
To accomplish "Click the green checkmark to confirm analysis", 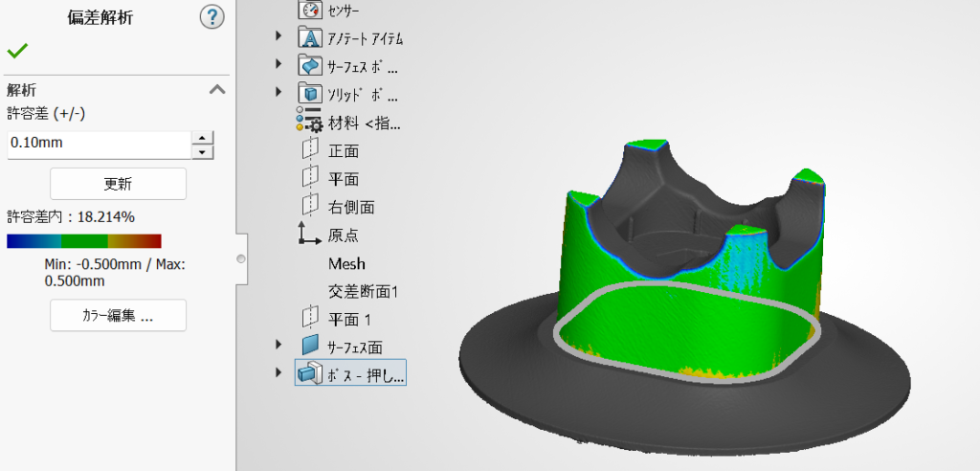I will (16, 51).
